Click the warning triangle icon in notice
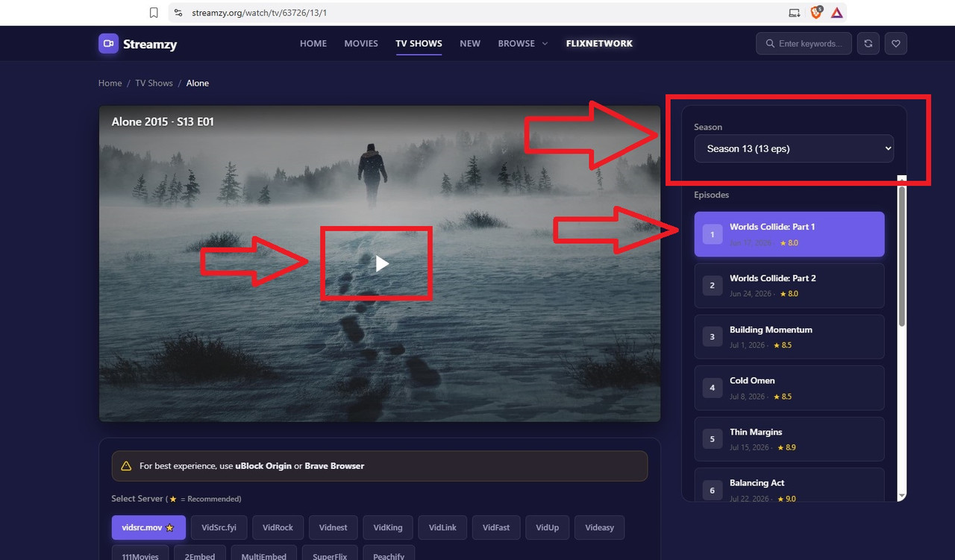The height and width of the screenshot is (560, 955). [126, 466]
